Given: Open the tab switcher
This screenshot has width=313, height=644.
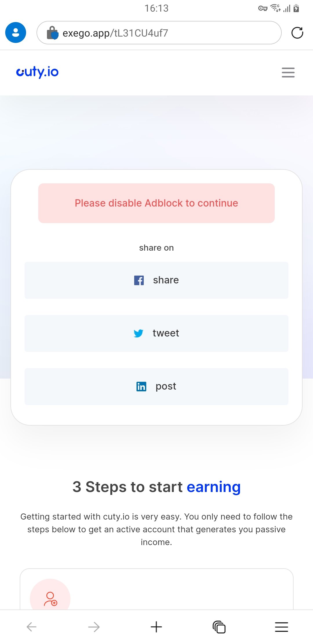Looking at the screenshot, I should [x=219, y=627].
